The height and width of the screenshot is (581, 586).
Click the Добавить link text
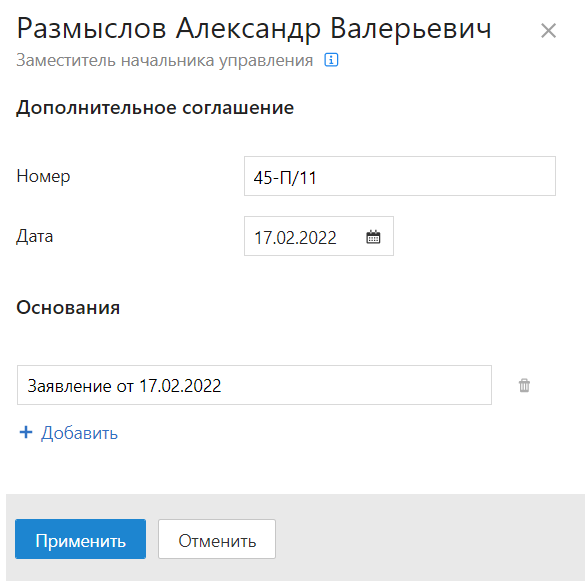[79, 433]
